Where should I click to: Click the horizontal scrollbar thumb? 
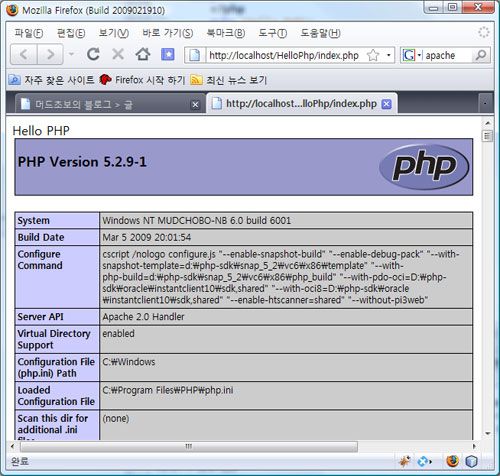pos(189,446)
